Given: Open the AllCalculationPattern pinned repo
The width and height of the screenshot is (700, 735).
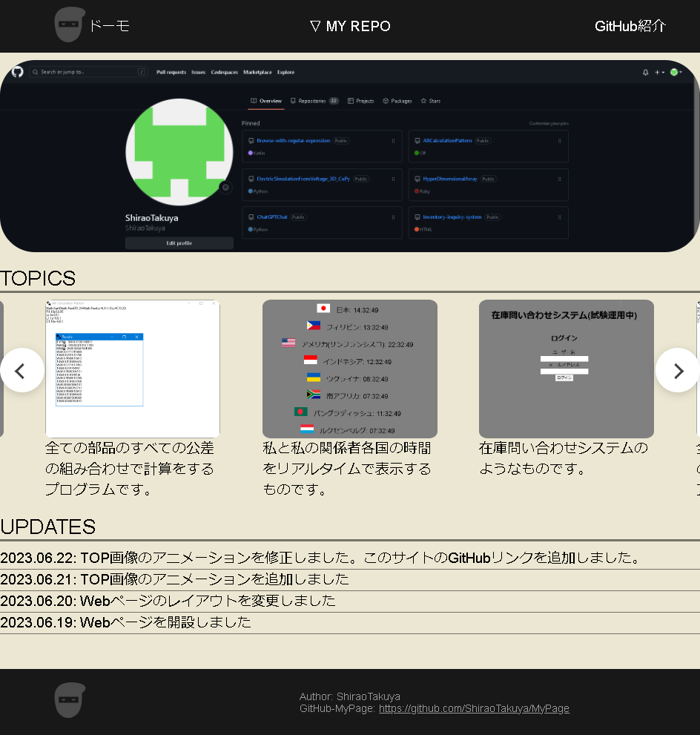Looking at the screenshot, I should point(447,141).
